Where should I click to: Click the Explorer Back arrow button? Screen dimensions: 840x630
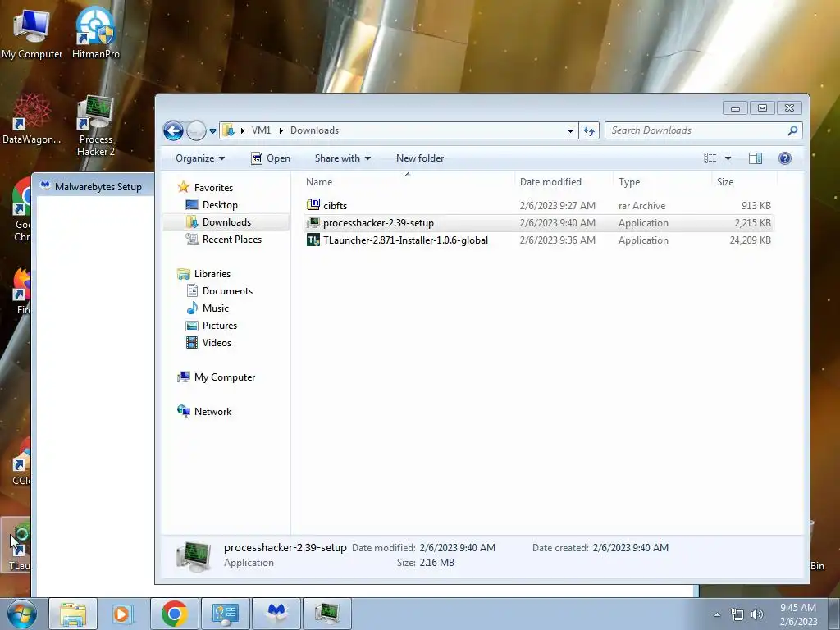tap(173, 130)
